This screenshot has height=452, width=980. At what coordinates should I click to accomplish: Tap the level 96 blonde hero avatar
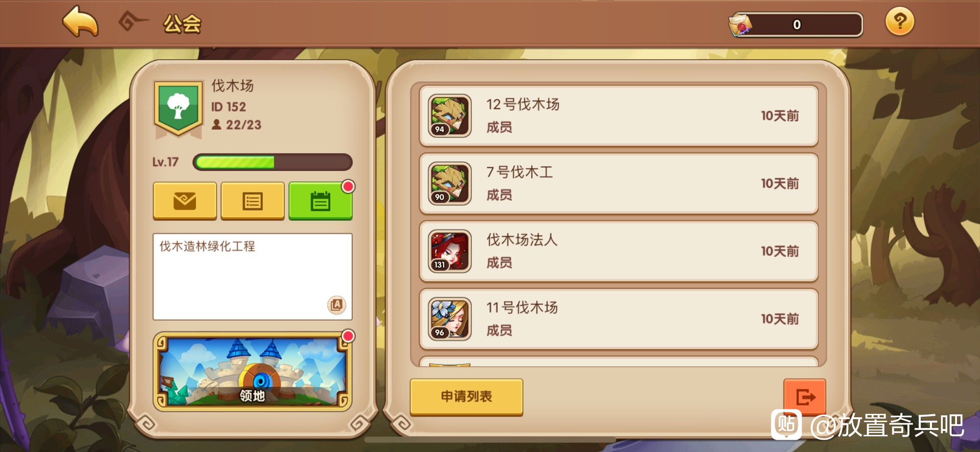450,319
